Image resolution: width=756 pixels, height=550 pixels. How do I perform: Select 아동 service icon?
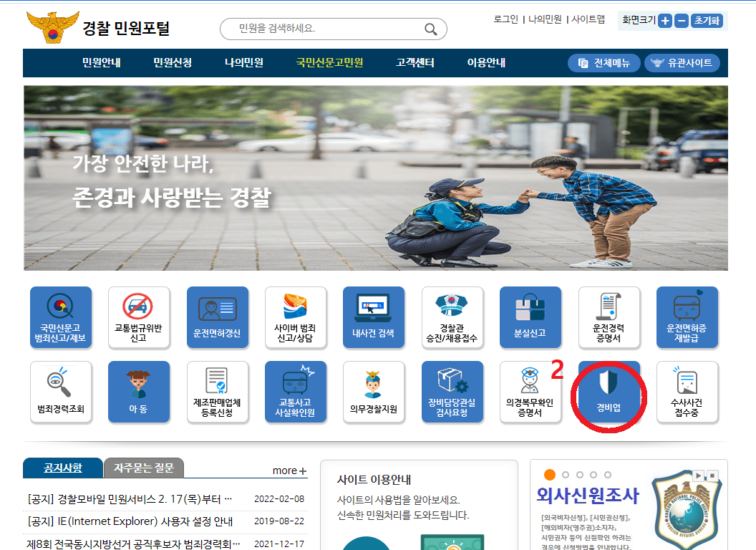139,392
